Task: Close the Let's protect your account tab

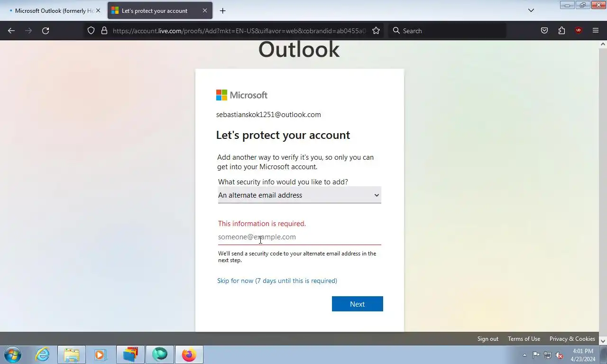Action: [205, 10]
